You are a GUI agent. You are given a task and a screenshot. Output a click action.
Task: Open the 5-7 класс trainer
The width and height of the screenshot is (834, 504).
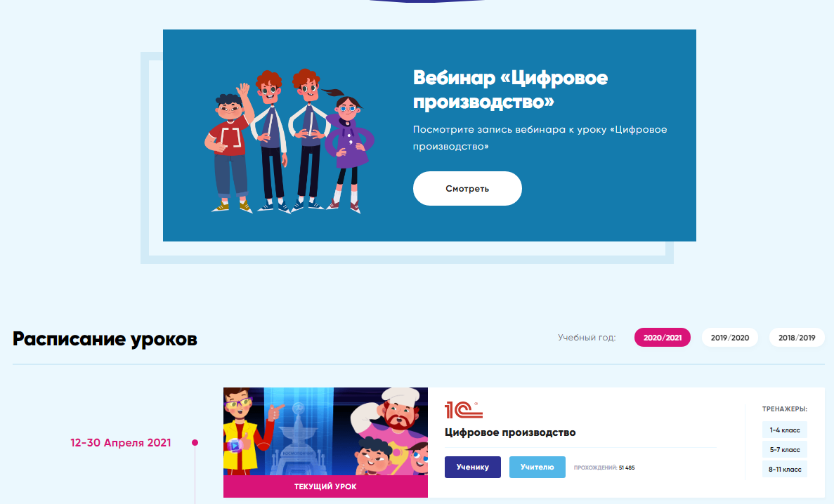(785, 449)
